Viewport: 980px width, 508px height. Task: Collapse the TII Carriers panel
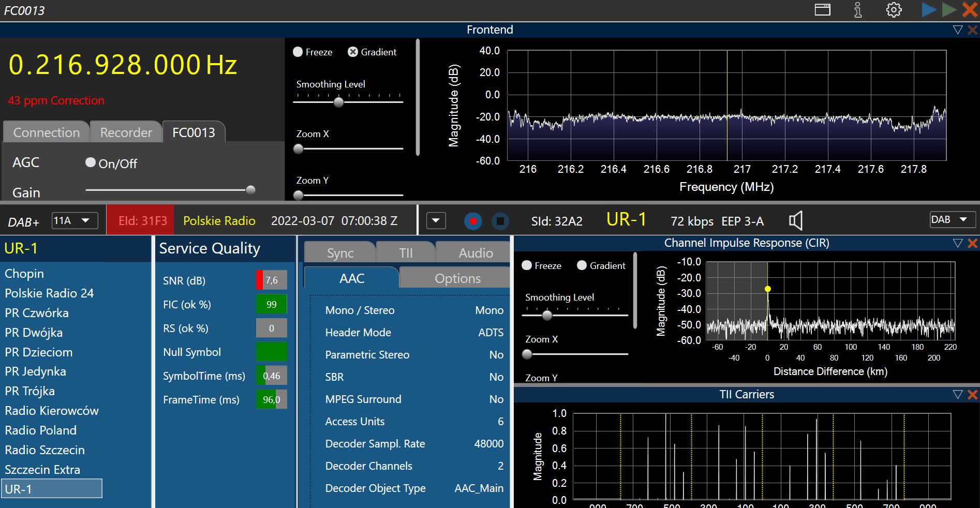[958, 395]
